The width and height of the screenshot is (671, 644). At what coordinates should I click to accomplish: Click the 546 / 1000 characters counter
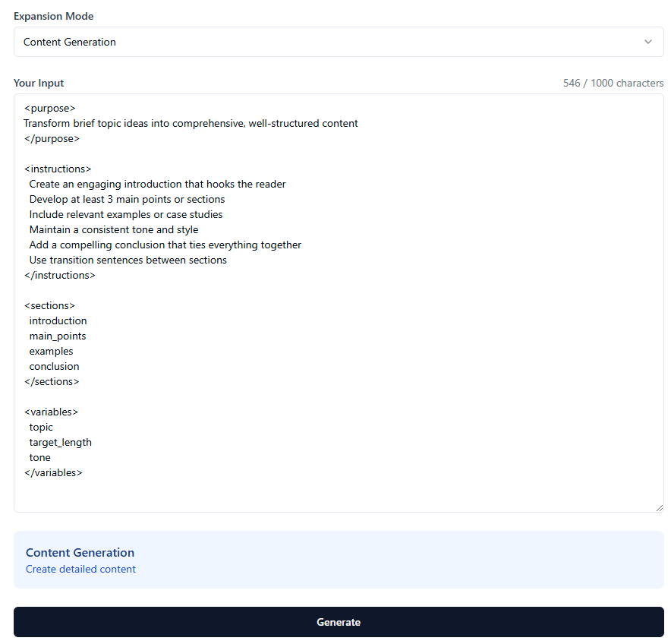coord(613,83)
